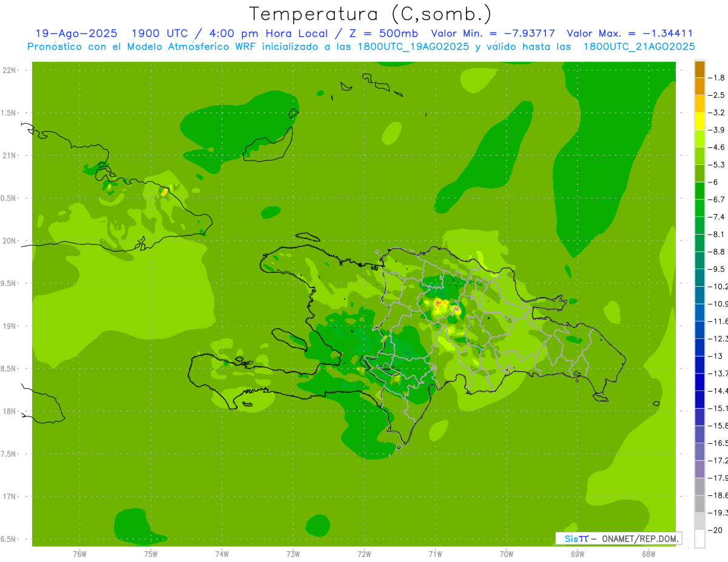This screenshot has height=562, width=728.
Task: Click the 'Valor Max. = -1.34411' value
Action: [630, 33]
